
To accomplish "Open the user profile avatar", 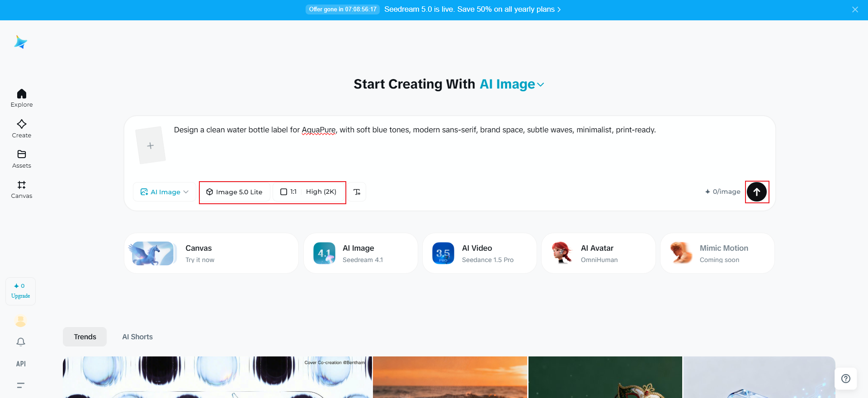I will [21, 321].
